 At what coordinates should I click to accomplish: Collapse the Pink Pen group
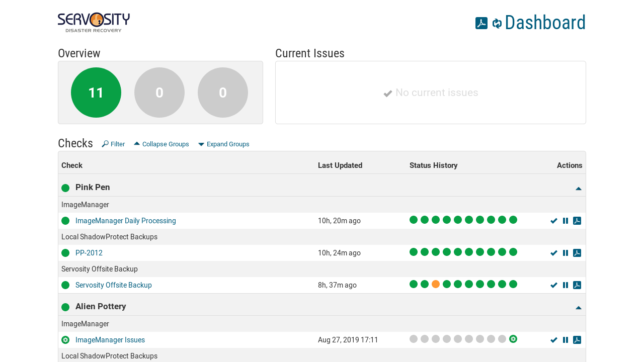click(578, 189)
